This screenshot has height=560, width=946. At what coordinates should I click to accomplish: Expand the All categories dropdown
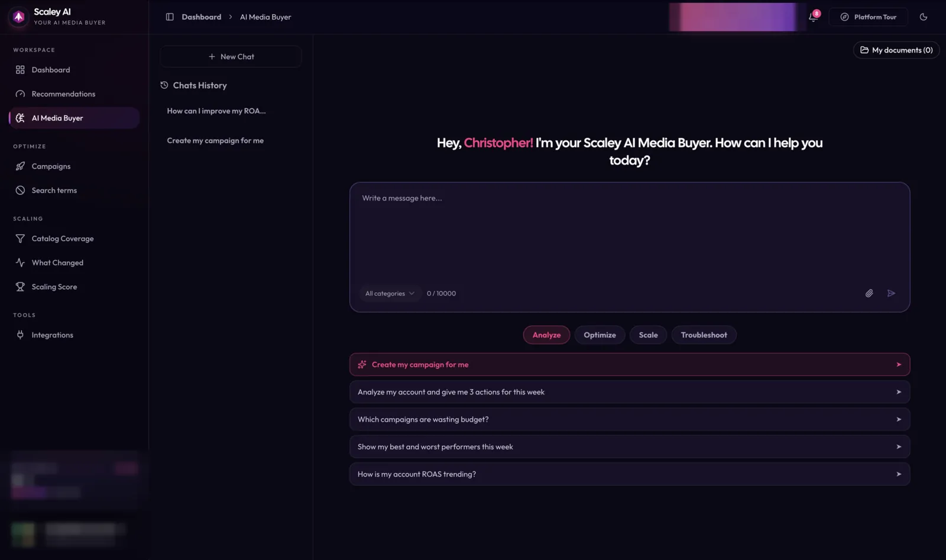tap(390, 293)
